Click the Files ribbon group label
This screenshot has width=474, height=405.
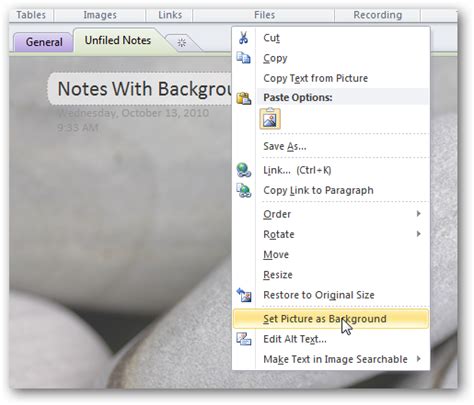click(x=264, y=15)
